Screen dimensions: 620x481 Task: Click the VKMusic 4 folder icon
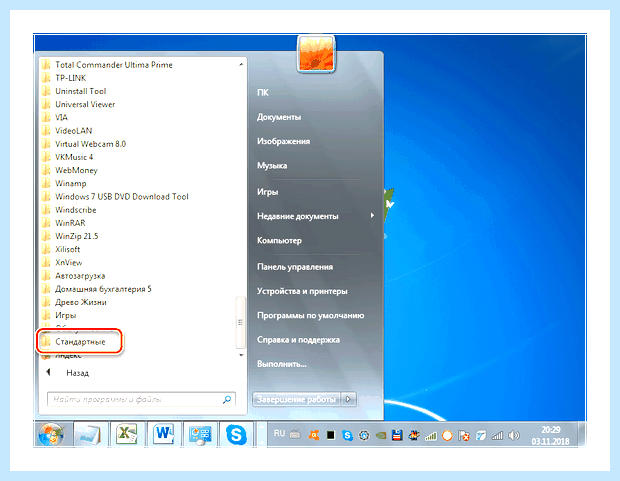tap(46, 157)
